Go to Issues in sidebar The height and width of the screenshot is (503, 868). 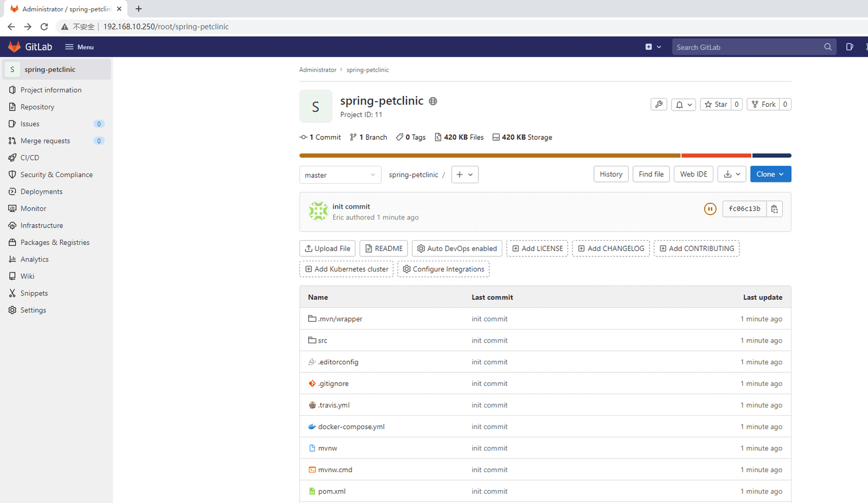(56, 124)
